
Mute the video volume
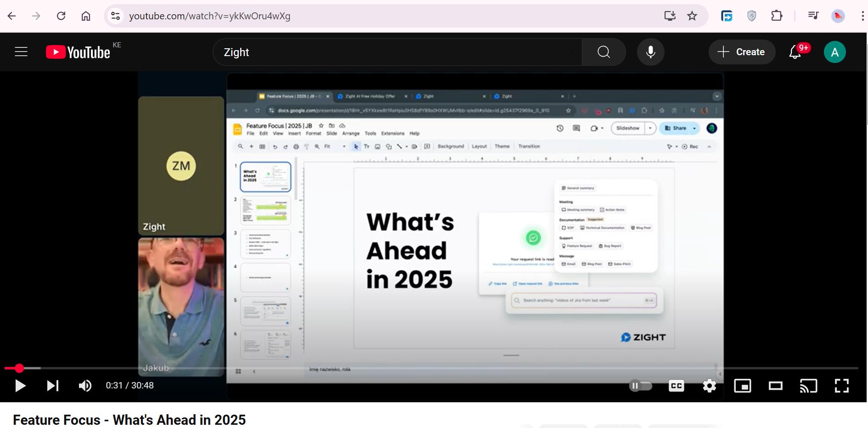click(x=85, y=386)
